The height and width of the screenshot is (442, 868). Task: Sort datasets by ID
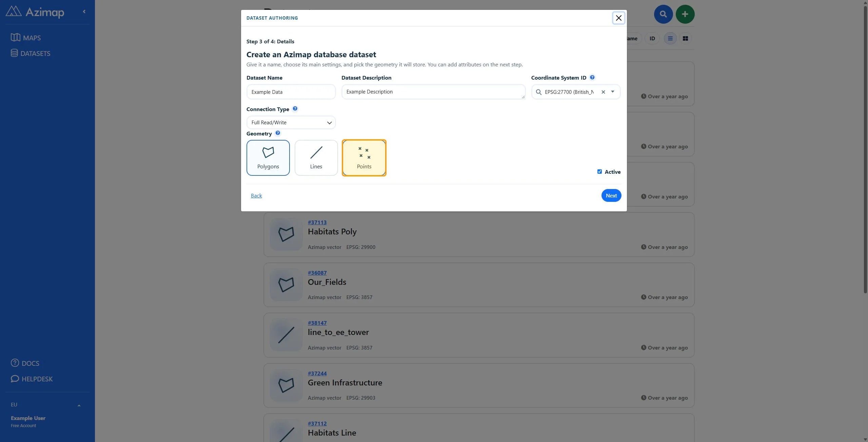652,38
